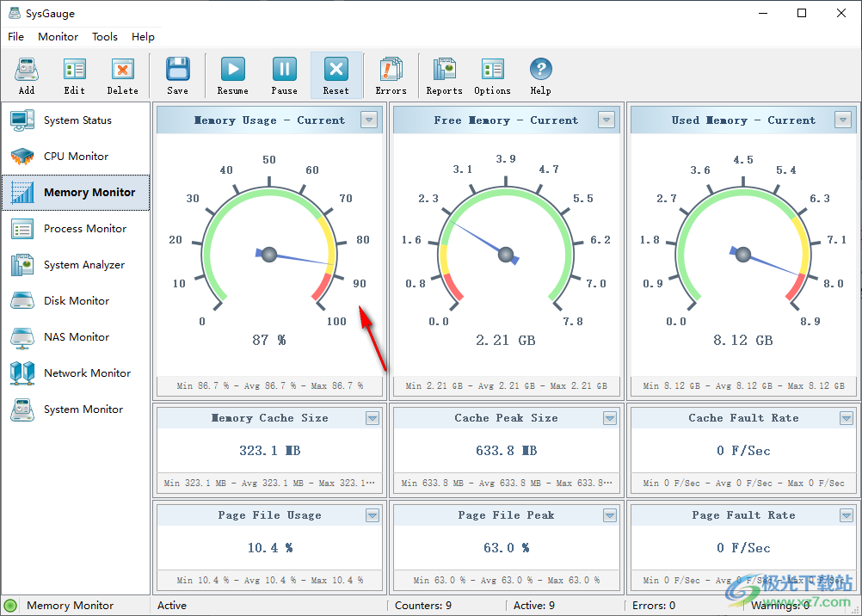Screen dimensions: 862x616
Task: Click the Memory Monitor status bar label
Action: pyautogui.click(x=70, y=606)
